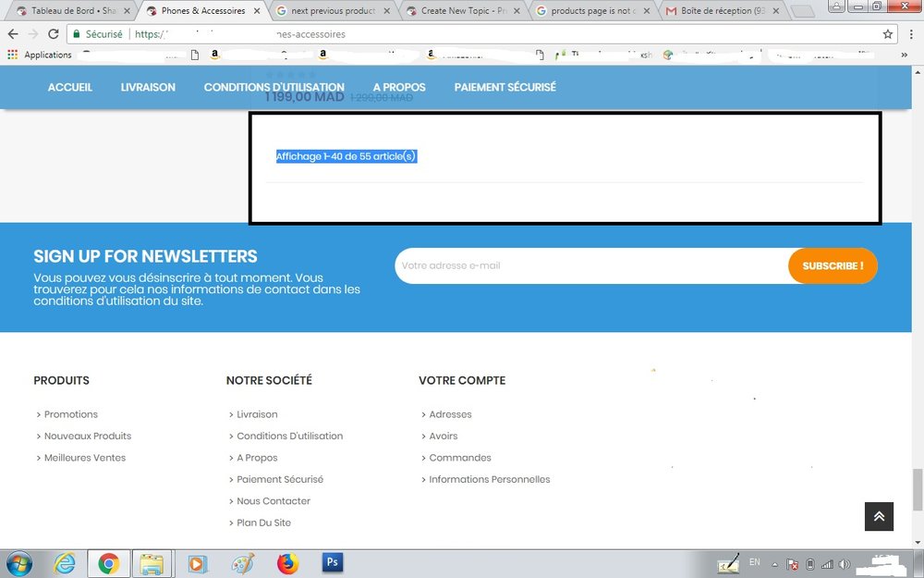This screenshot has height=578, width=924.
Task: Open the Paint taskbar icon
Action: [x=242, y=564]
